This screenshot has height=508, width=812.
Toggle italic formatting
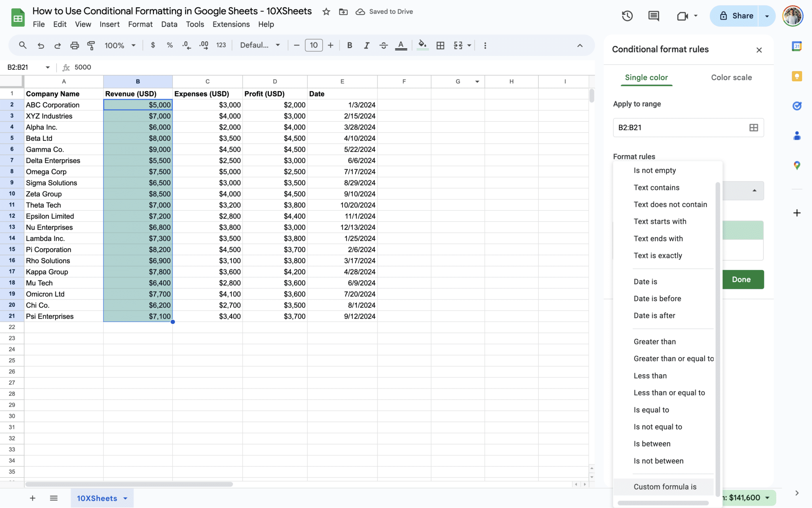[366, 45]
